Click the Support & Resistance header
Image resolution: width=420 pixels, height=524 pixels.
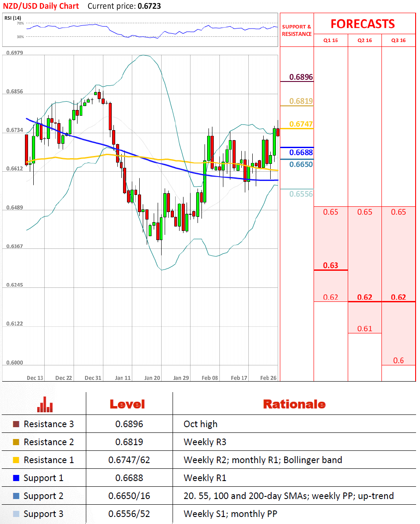pos(296,30)
